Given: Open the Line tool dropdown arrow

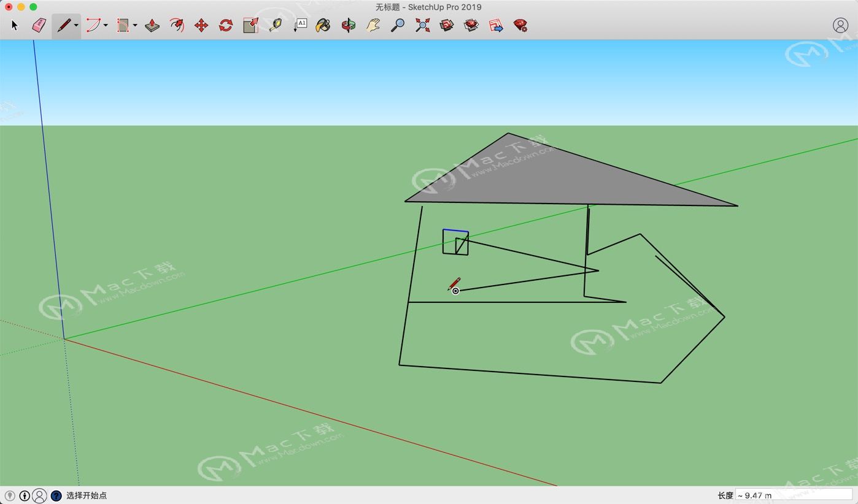Looking at the screenshot, I should (76, 26).
